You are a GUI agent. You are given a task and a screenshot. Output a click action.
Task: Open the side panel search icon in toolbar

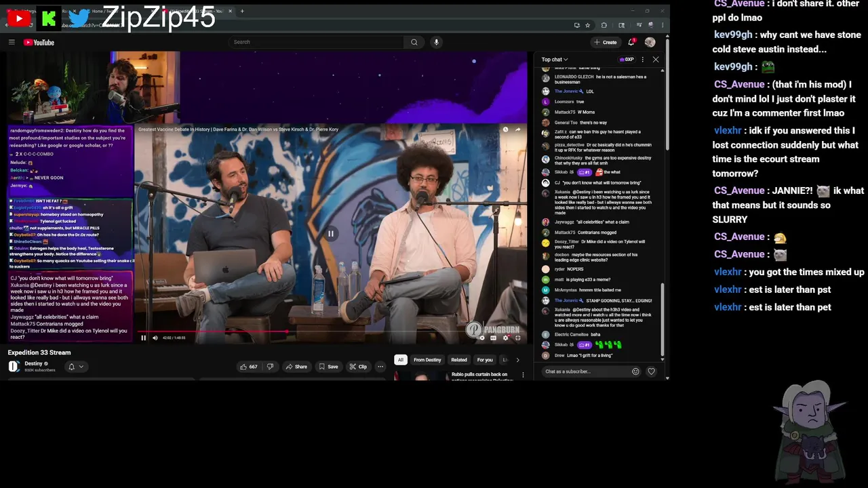[621, 25]
